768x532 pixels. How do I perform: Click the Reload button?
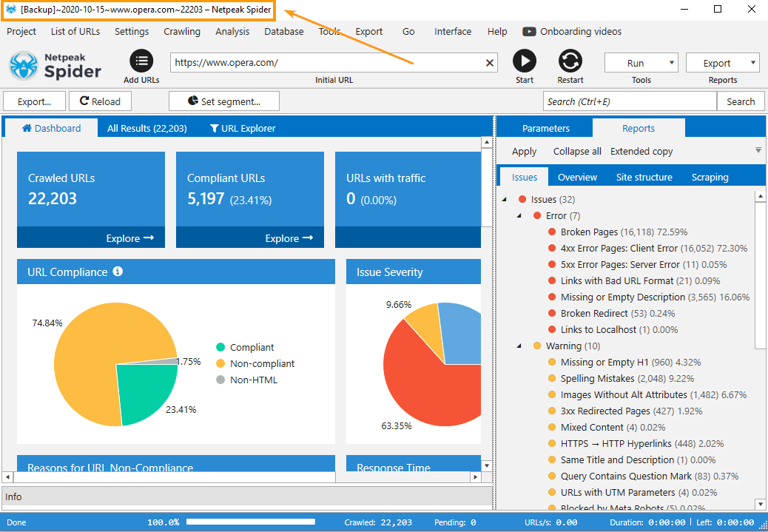point(101,101)
